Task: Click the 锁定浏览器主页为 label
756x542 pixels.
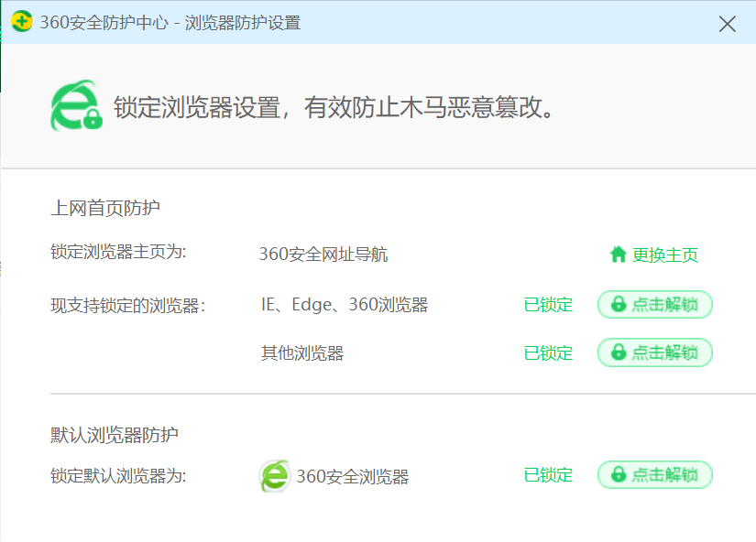Action: pyautogui.click(x=118, y=252)
